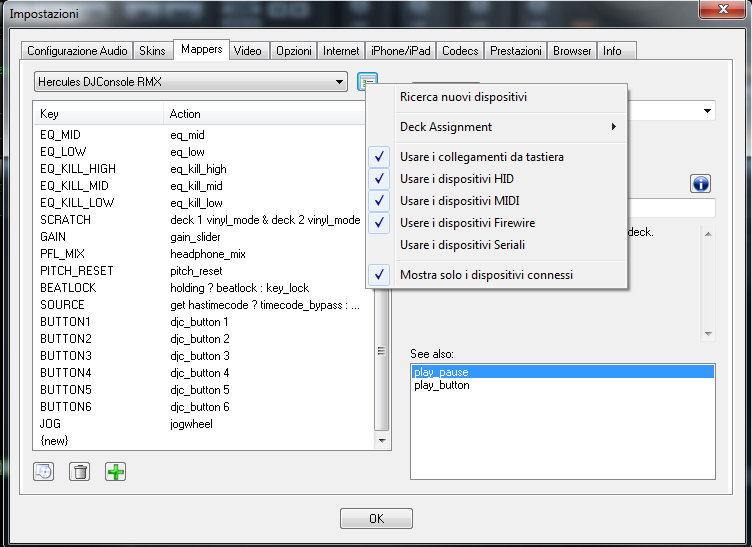Click the blue info icon
This screenshot has width=752, height=547.
[700, 184]
